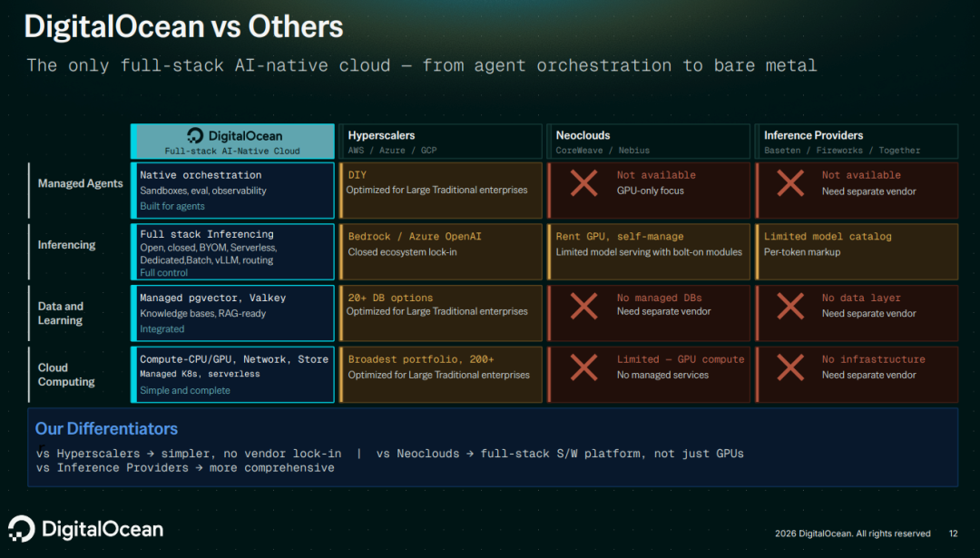
Task: Click Sandboxes, eval, observability text
Action: tap(203, 191)
